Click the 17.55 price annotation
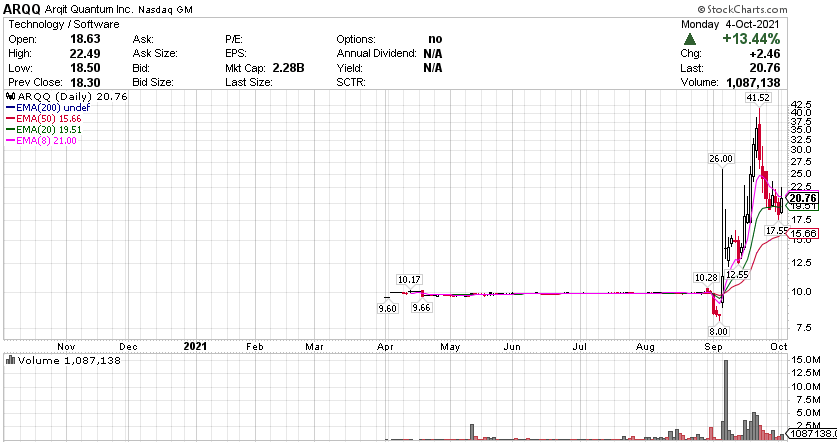 pyautogui.click(x=777, y=230)
